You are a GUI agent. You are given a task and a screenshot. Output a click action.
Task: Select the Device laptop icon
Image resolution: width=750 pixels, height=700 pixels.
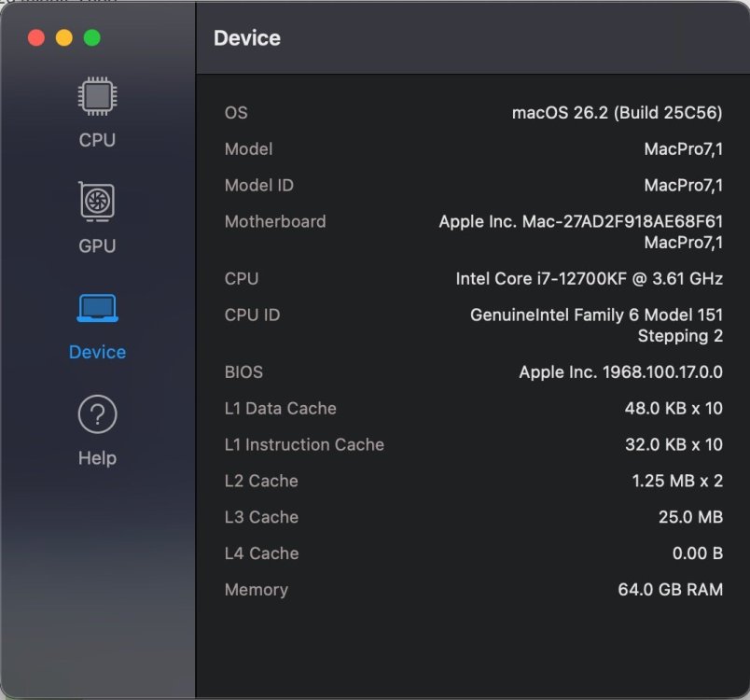pyautogui.click(x=97, y=308)
